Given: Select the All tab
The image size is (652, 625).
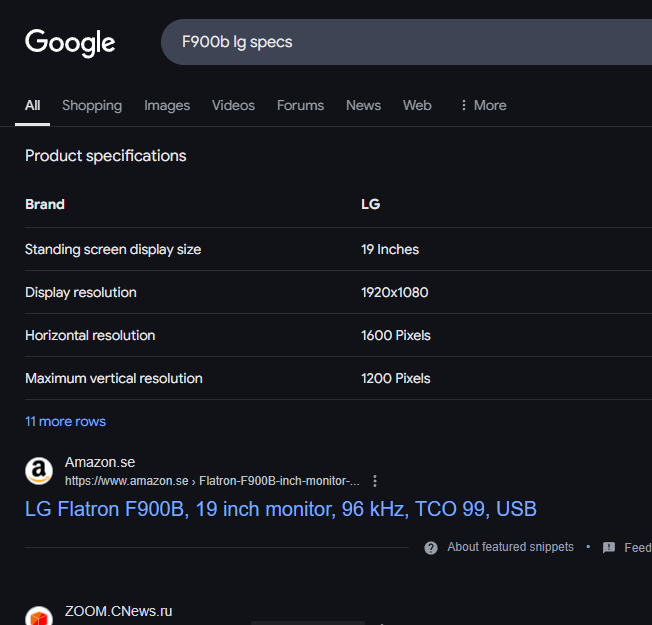Looking at the screenshot, I should tap(32, 106).
